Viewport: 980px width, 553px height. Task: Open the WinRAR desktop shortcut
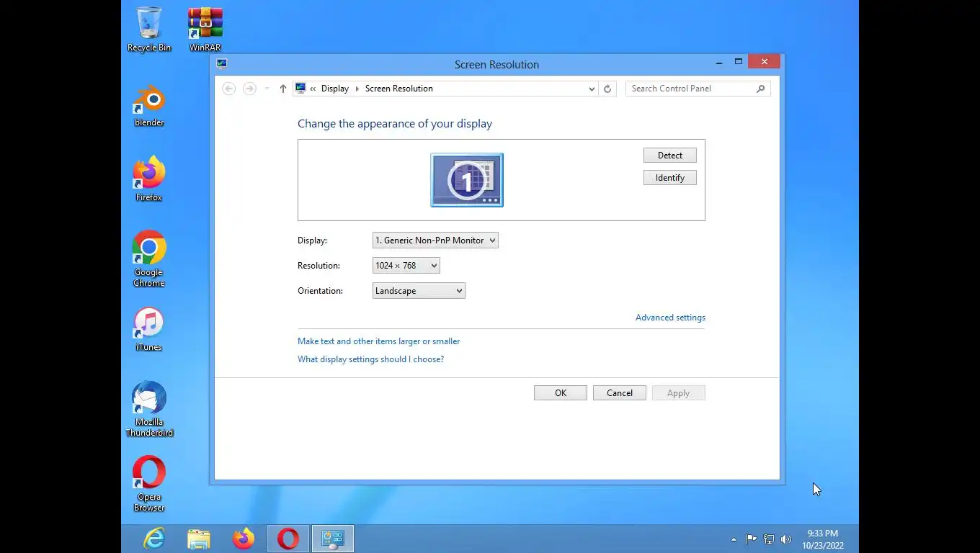tap(205, 29)
